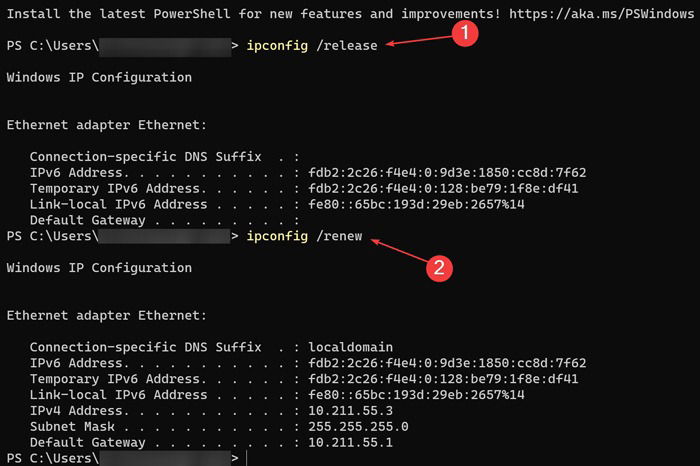Click the first Ethernet adapter Ethernet heading
The height and width of the screenshot is (466, 700).
(107, 125)
